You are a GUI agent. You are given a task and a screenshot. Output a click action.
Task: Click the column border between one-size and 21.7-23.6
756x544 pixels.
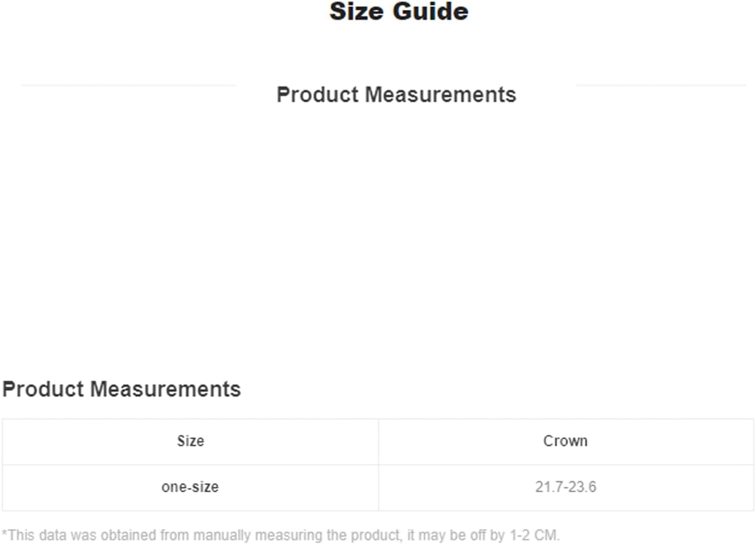pyautogui.click(x=378, y=487)
